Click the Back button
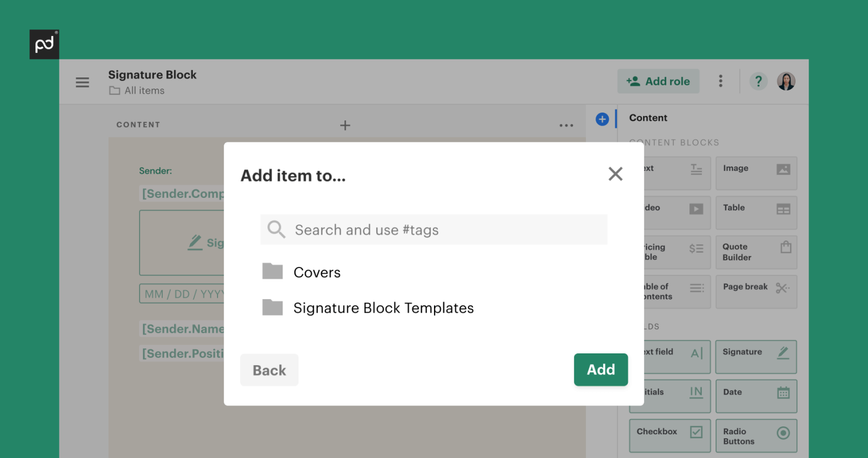 tap(269, 370)
